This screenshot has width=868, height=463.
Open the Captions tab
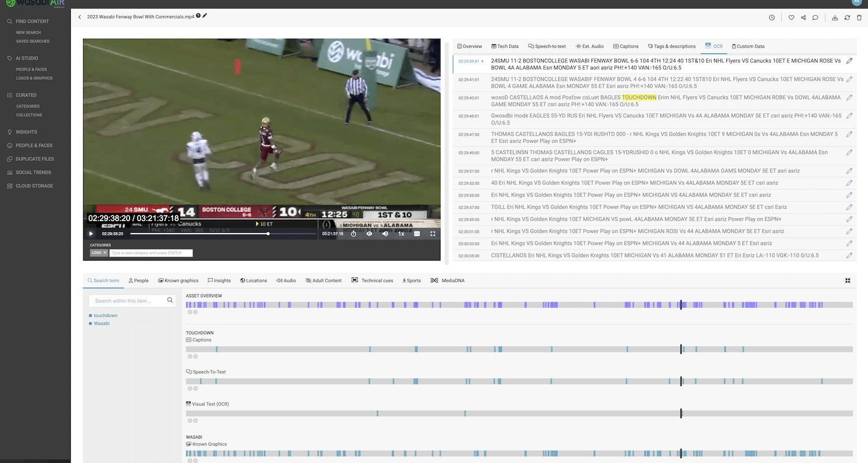[626, 46]
